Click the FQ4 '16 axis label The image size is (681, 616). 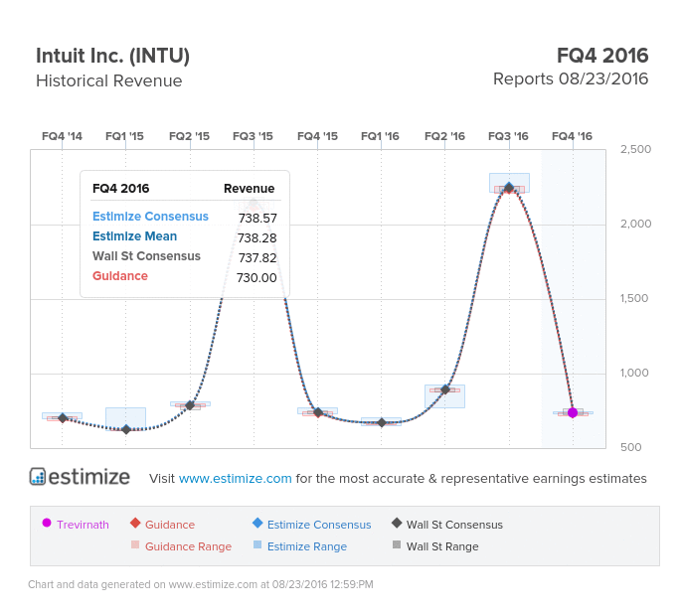point(572,136)
